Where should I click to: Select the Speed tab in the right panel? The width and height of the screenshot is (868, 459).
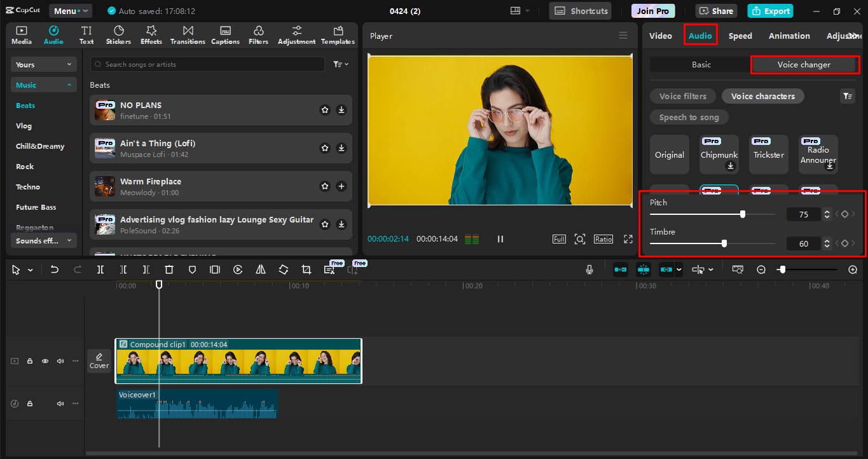click(740, 36)
